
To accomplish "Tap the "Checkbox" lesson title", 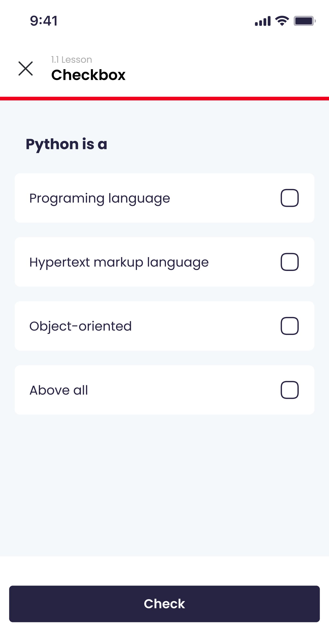I will click(88, 75).
